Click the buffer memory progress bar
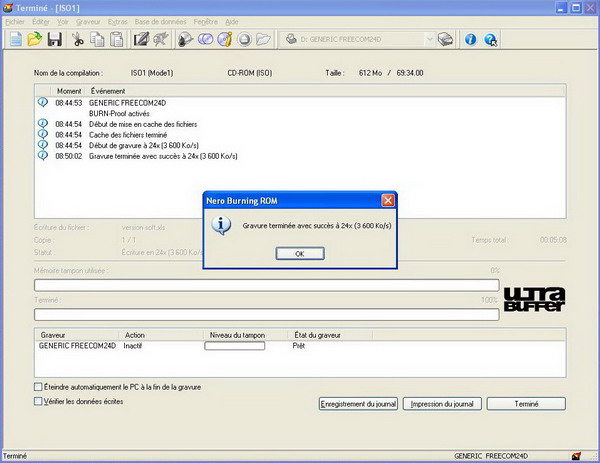The height and width of the screenshot is (463, 600). coord(267,285)
